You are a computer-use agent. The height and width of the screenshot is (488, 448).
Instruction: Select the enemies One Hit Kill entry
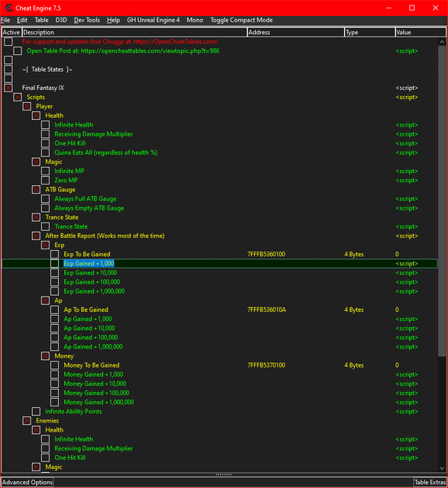pyautogui.click(x=69, y=457)
